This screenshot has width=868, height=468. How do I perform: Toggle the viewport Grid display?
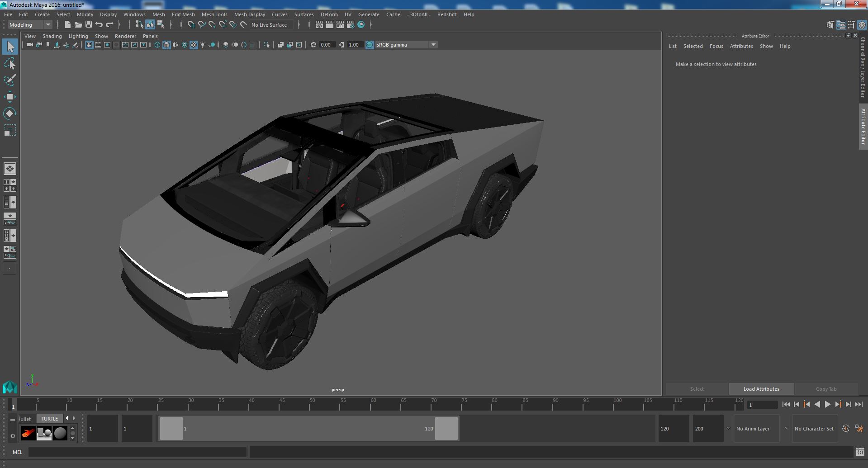click(89, 45)
